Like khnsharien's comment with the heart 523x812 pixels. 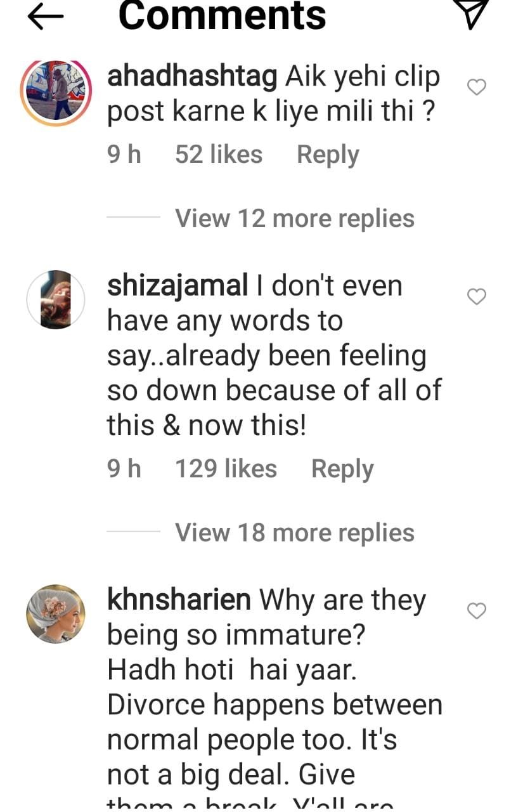point(476,611)
